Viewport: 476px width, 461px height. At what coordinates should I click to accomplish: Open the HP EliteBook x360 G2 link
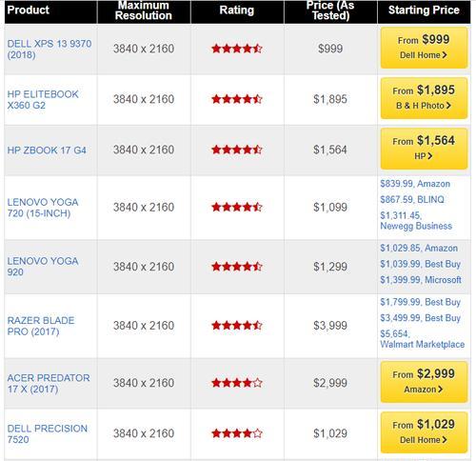click(43, 99)
